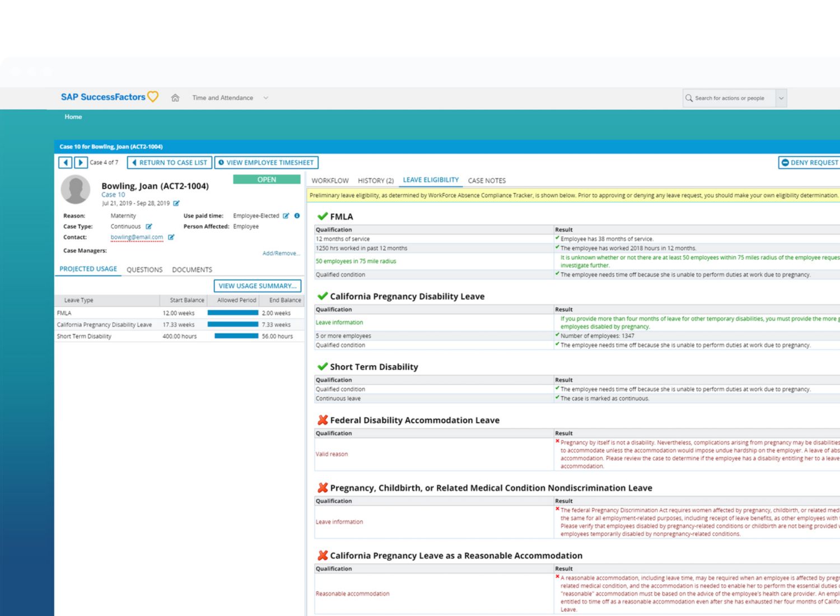
Task: Edit the Use paid time setting
Action: click(286, 216)
